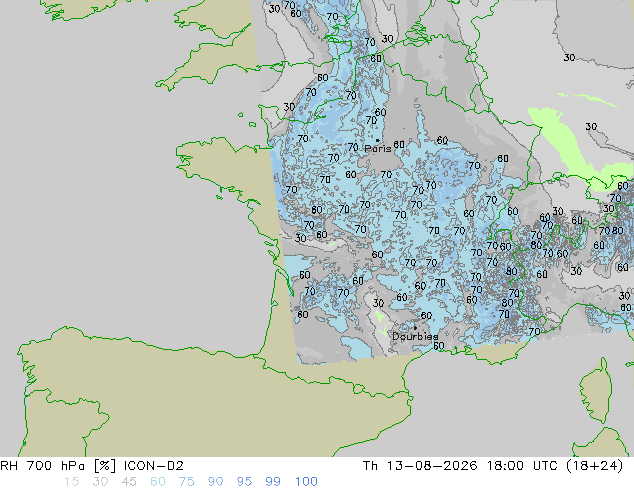Viewport: 634px width, 490px height.
Task: Click the black dot marking Dourbies
Action: pos(415,328)
